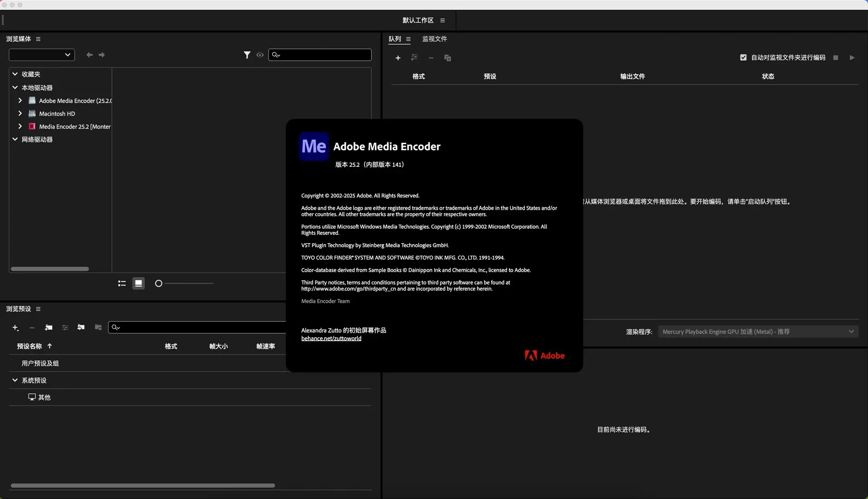
Task: Open the behance.net/zuttoworld link
Action: tap(331, 338)
